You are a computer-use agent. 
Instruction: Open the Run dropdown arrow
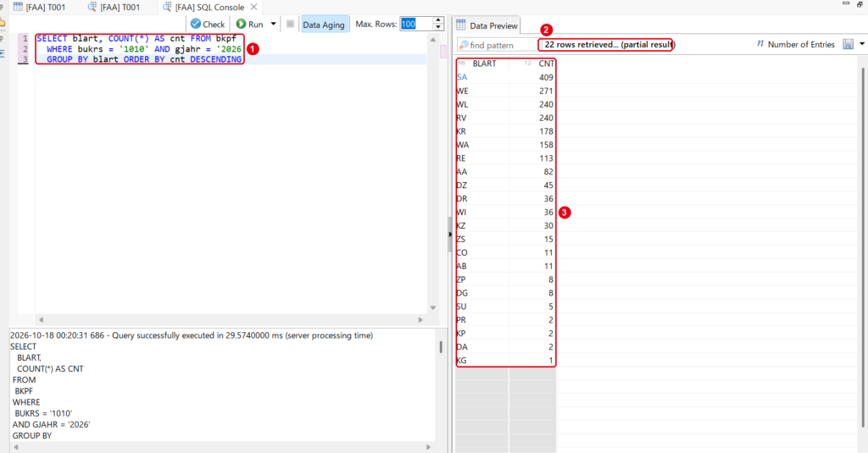(274, 24)
